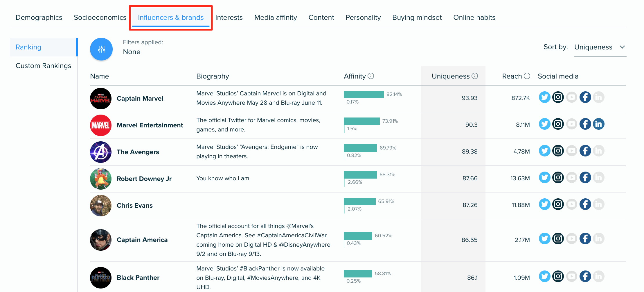Open the Black Panther name link

coord(138,278)
